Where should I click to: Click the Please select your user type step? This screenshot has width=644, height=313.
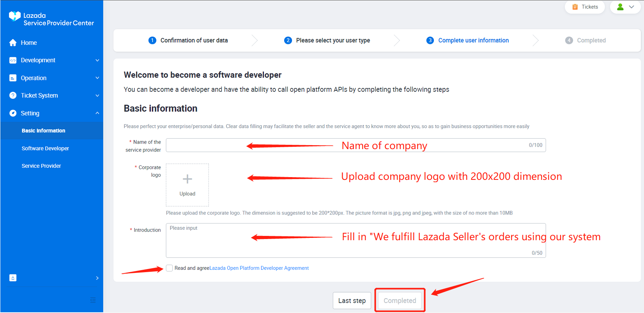coord(333,40)
